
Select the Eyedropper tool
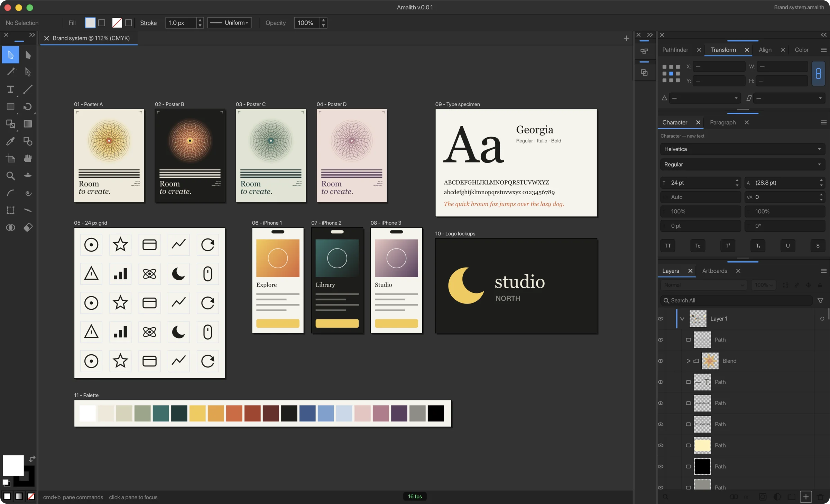[10, 141]
